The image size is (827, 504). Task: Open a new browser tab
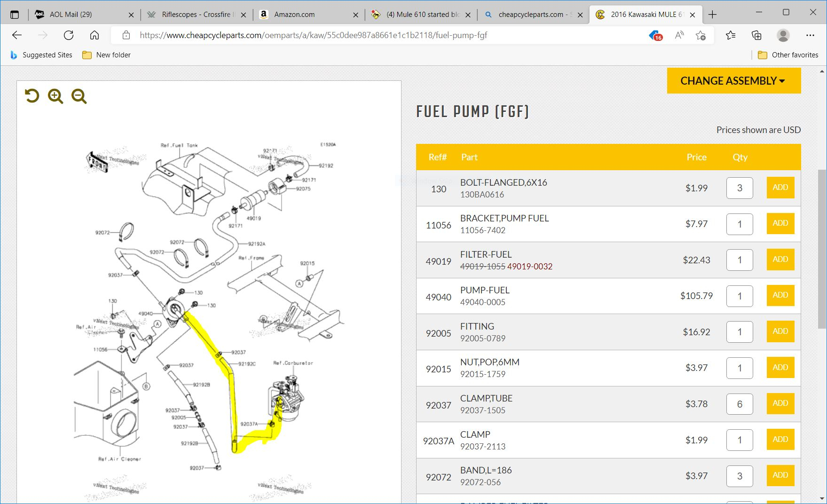(x=712, y=15)
